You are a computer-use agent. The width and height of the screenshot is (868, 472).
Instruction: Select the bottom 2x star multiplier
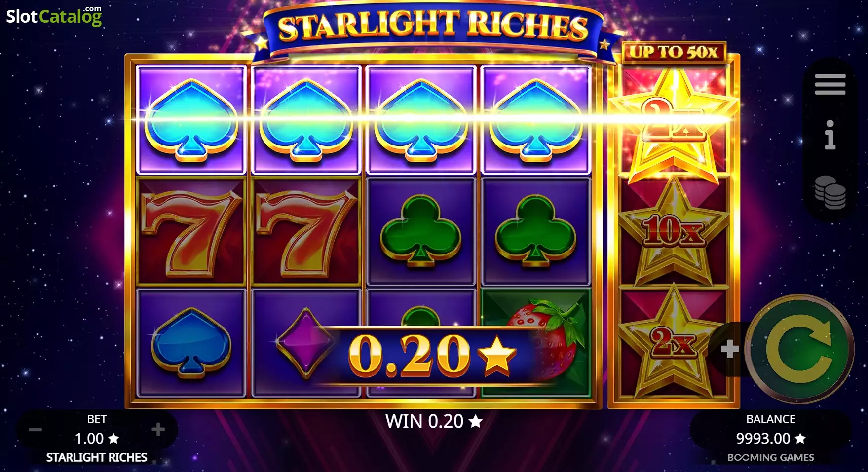pos(674,341)
